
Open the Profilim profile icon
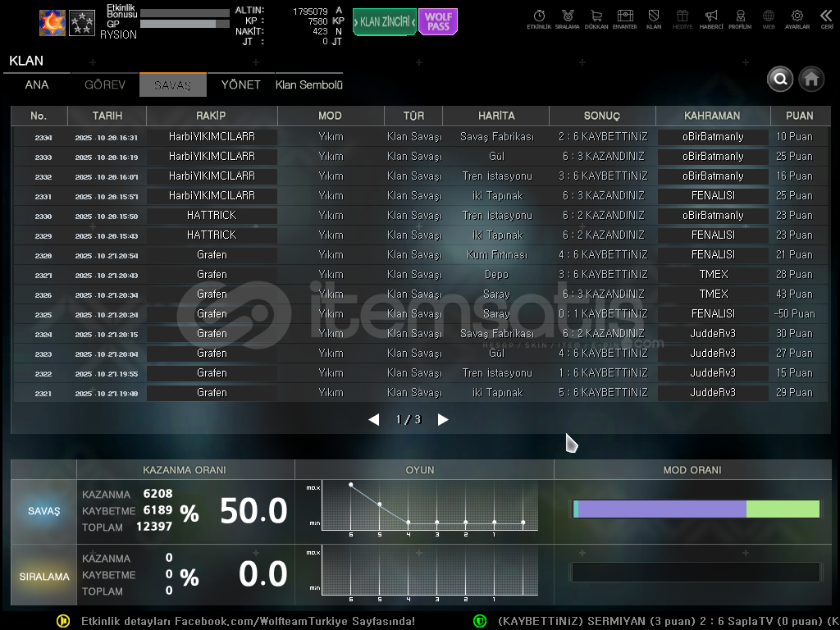[x=740, y=18]
